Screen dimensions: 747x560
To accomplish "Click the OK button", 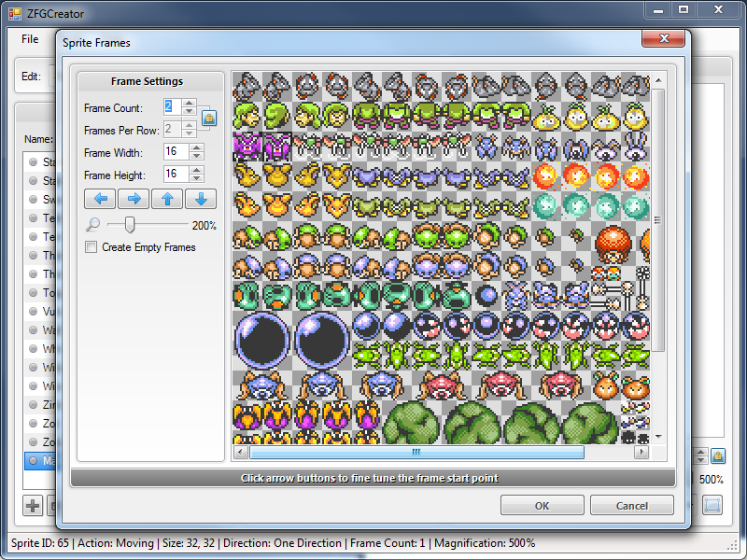I will 543,505.
